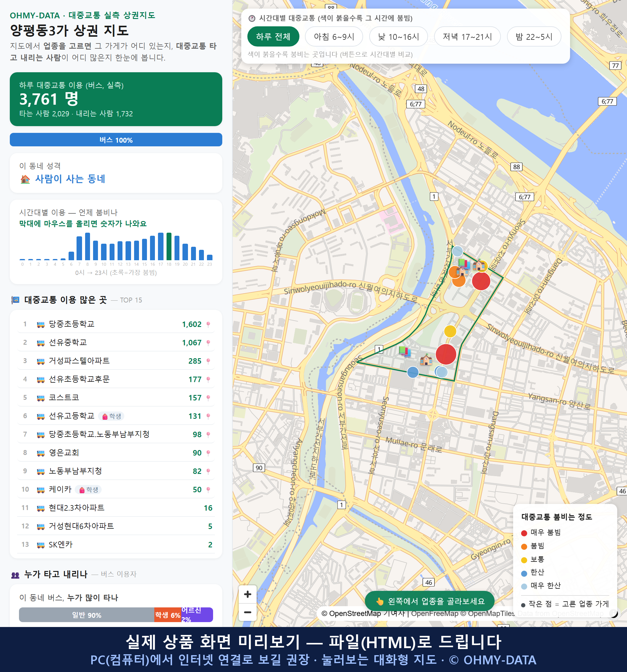Click the yellow stop circle on the map
627x672 pixels.
pos(450,331)
